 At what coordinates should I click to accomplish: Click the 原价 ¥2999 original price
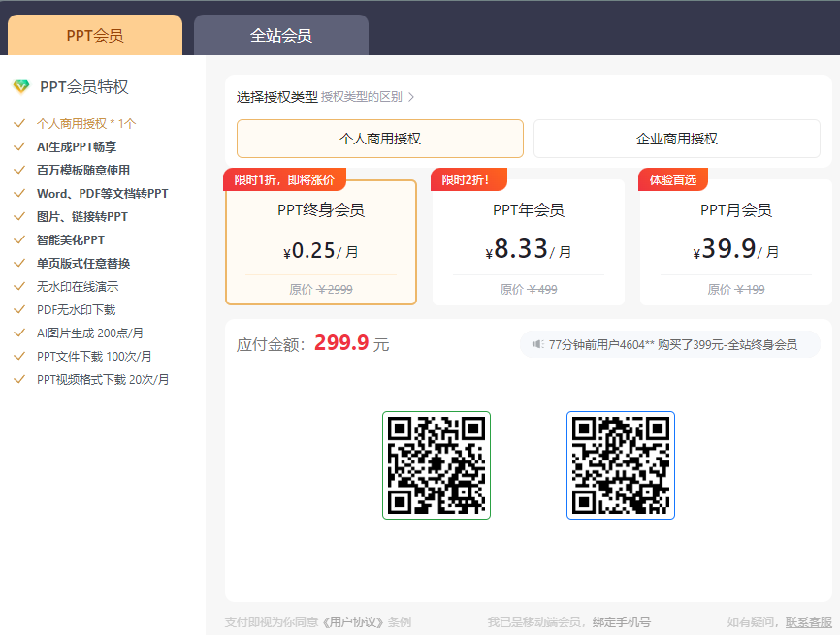[321, 290]
